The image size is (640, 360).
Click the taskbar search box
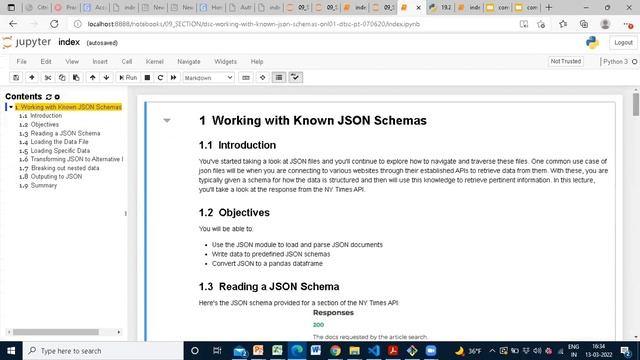point(103,351)
